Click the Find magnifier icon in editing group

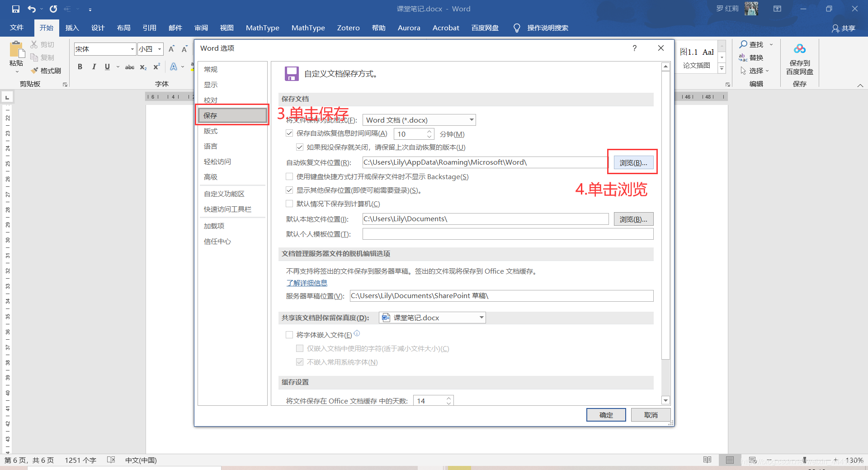click(743, 44)
